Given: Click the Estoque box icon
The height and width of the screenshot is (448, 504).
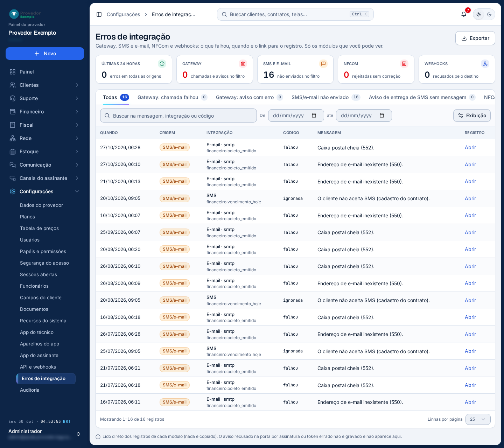Looking at the screenshot, I should point(13,152).
